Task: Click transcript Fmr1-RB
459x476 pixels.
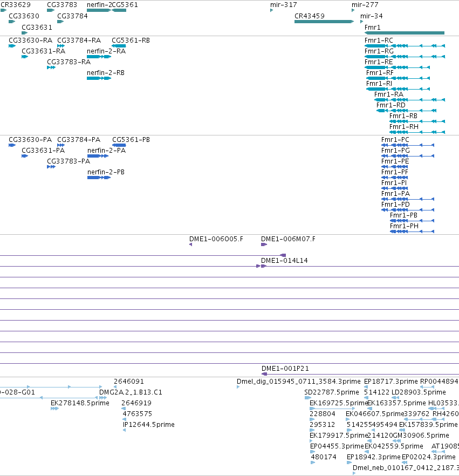Action: 417,121
